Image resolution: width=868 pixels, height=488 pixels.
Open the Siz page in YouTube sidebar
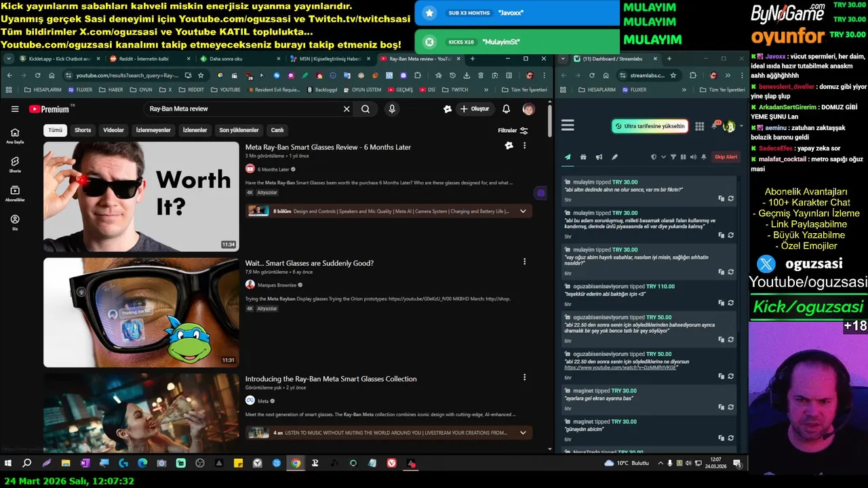(15, 223)
